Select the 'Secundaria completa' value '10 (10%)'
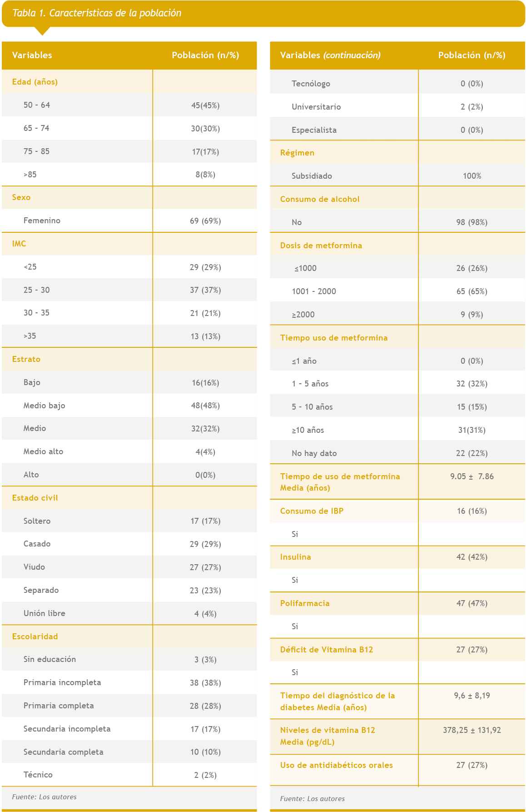 click(x=205, y=752)
